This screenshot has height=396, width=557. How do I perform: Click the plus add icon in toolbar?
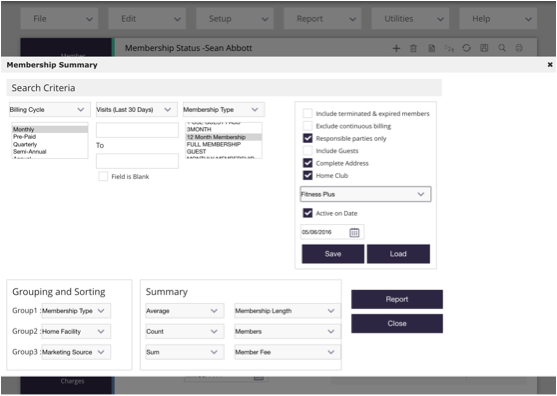pyautogui.click(x=396, y=48)
